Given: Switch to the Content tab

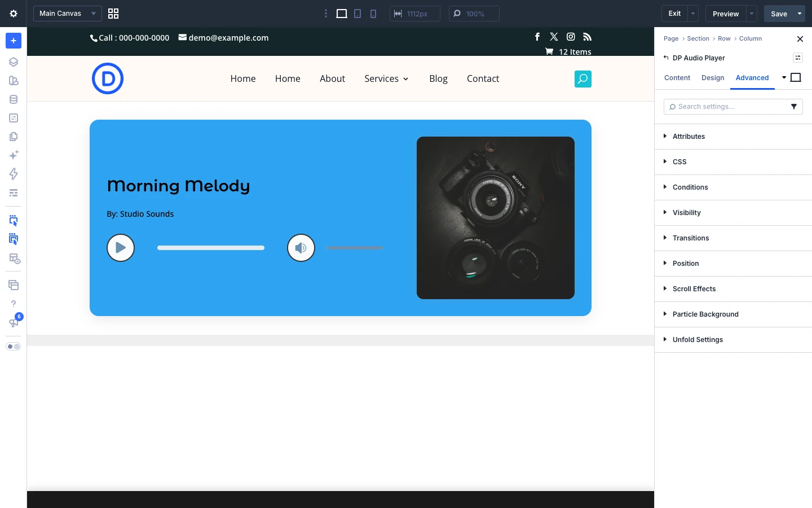Looking at the screenshot, I should coord(677,78).
